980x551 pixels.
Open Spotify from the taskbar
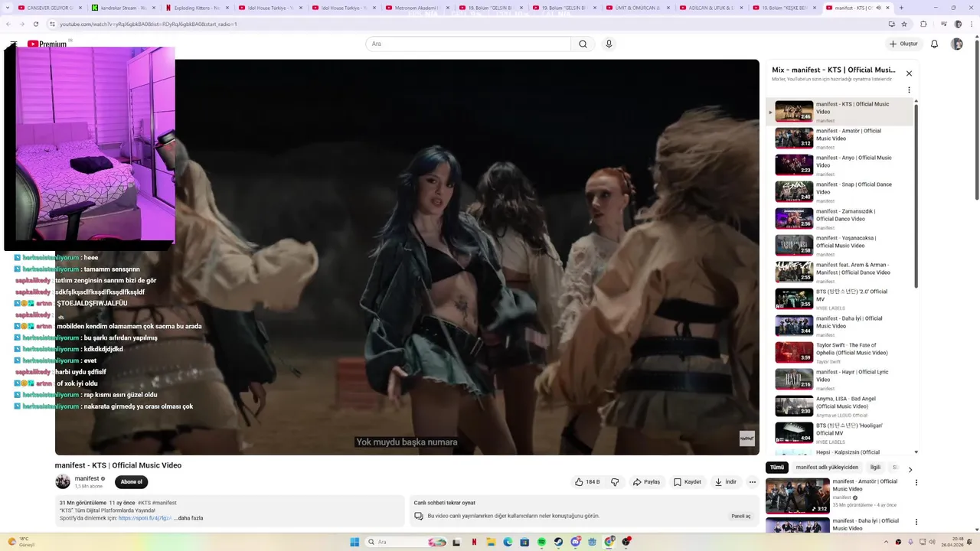(541, 542)
